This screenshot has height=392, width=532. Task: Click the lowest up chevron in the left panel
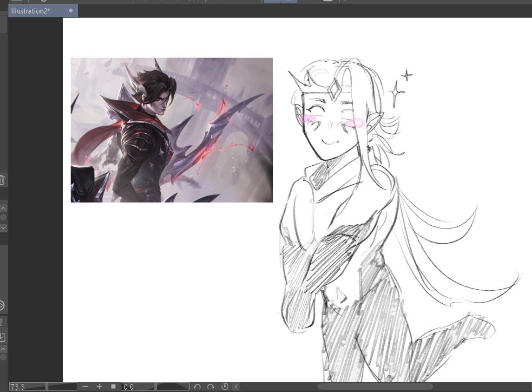click(3, 349)
